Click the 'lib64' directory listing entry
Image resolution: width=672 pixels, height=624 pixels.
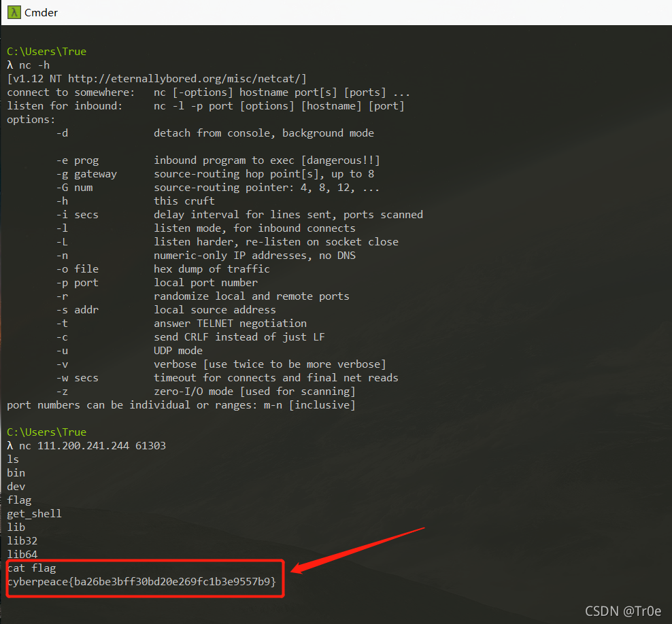tap(22, 555)
